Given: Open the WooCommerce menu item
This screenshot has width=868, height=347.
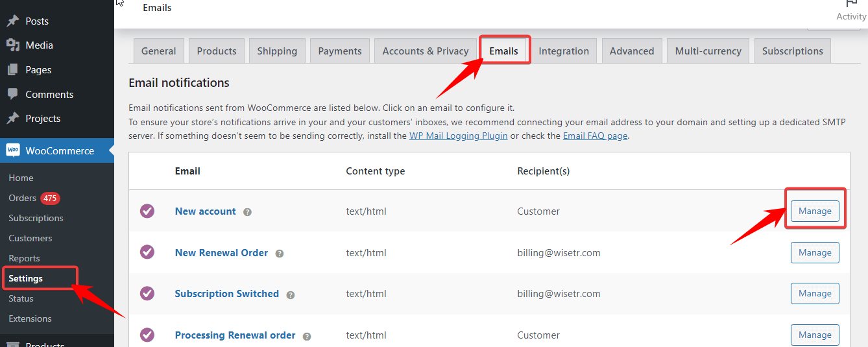Looking at the screenshot, I should (57, 150).
